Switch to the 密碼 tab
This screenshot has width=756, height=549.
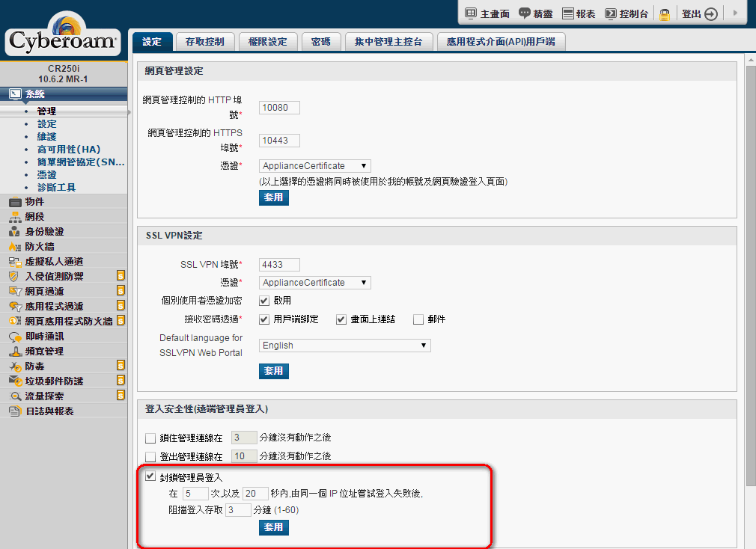coord(321,42)
